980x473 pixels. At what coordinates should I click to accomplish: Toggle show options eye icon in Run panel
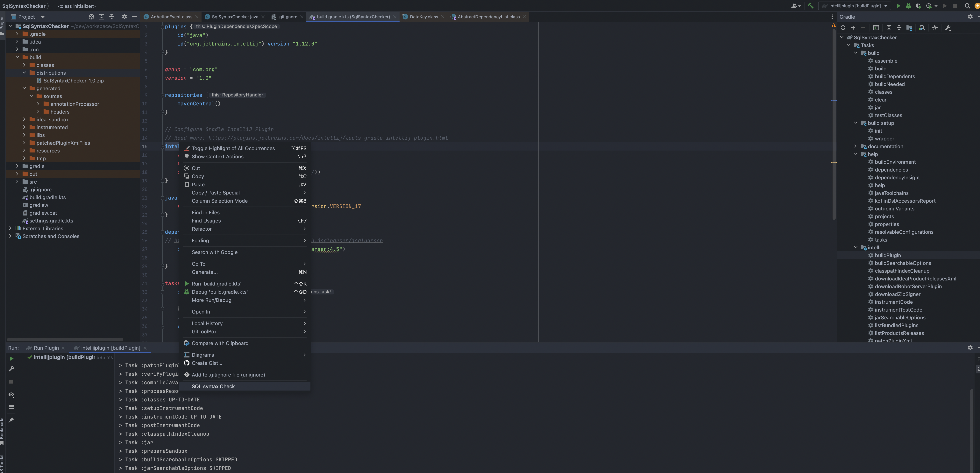[11, 395]
